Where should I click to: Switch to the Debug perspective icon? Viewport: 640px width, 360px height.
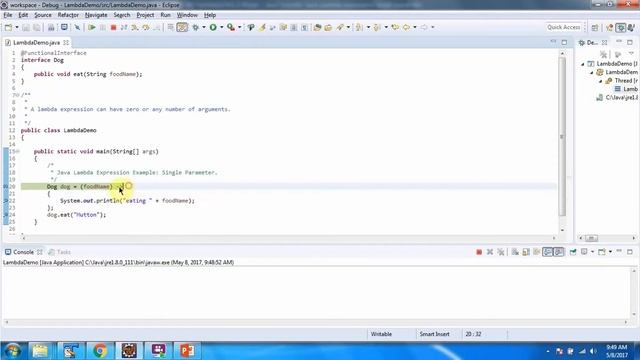click(621, 27)
